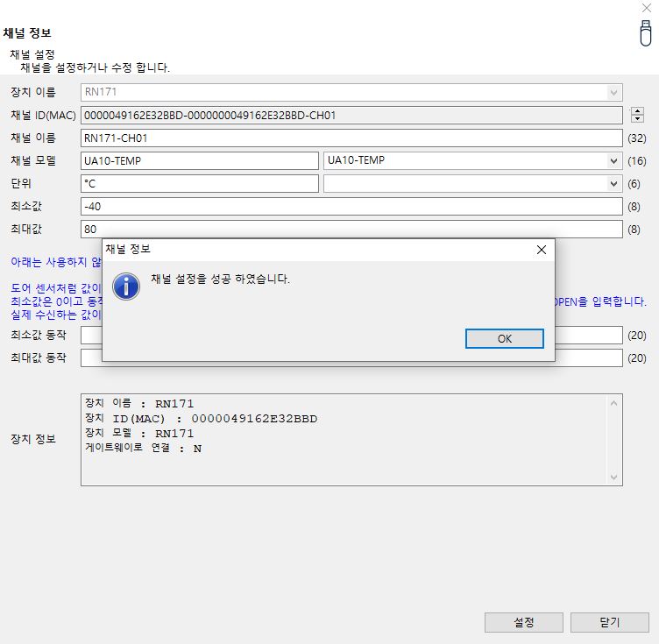Screen dimensions: 659x644
Task: Close the 채널 정보 message dialog
Action: [542, 250]
